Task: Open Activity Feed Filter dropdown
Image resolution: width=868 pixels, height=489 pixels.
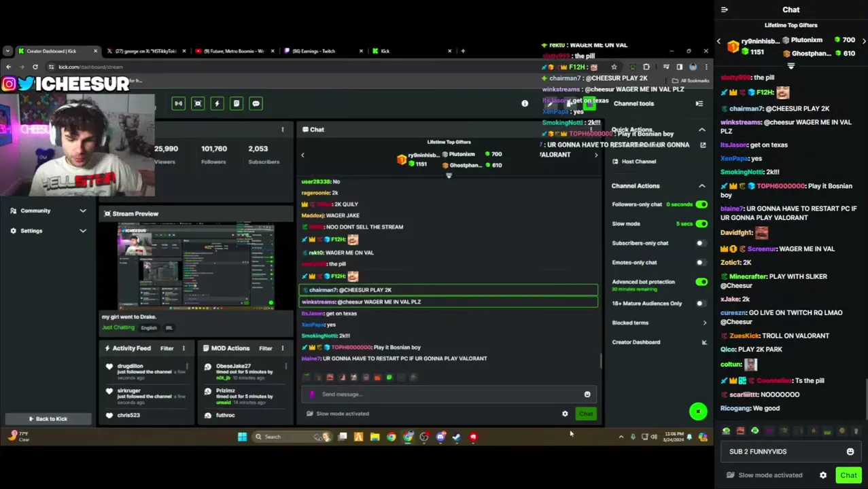Action: [x=167, y=348]
